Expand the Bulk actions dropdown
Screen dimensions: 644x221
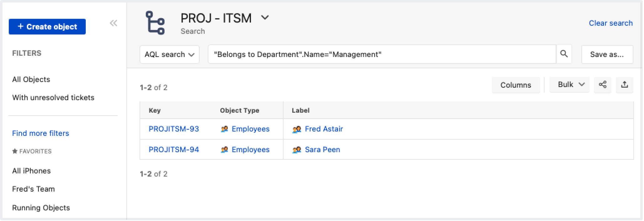click(569, 85)
